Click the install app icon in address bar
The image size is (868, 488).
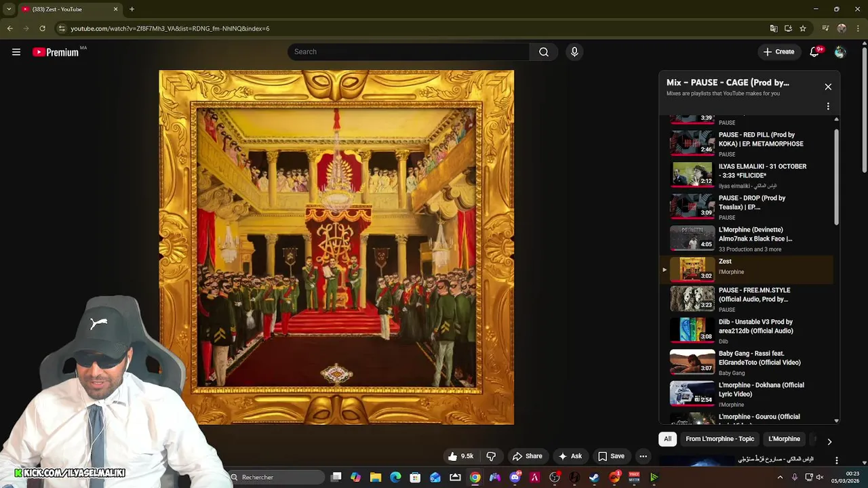pos(788,28)
